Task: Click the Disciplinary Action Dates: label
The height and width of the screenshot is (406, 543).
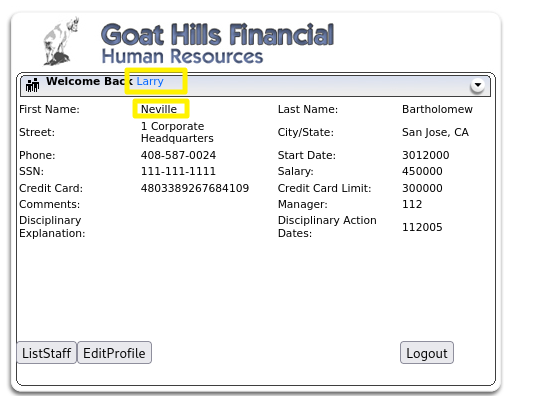Action: [327, 227]
